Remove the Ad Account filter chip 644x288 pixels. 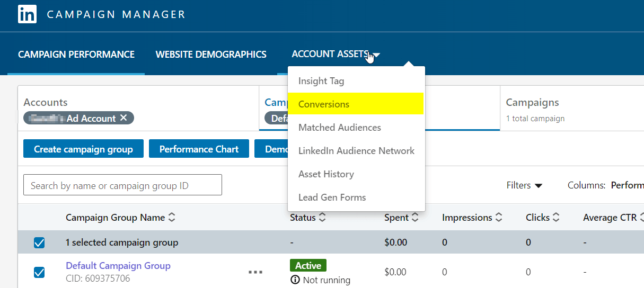click(123, 118)
